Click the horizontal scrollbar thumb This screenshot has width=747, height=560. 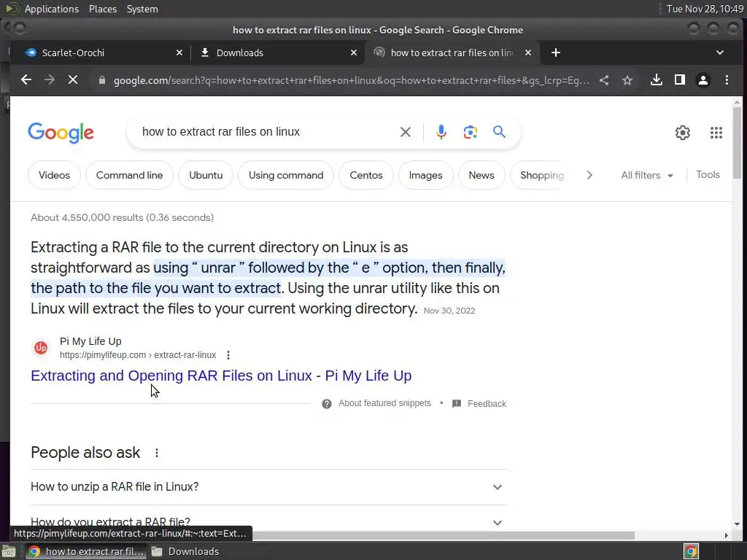(443, 535)
